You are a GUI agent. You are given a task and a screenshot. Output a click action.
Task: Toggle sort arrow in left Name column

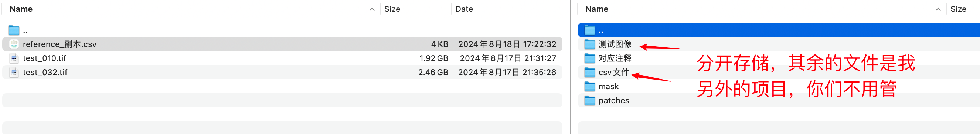click(372, 9)
